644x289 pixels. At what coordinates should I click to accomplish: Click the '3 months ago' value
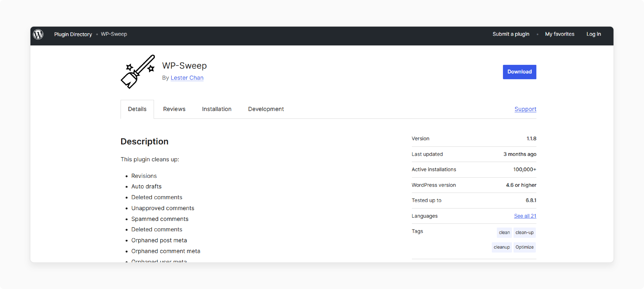[x=520, y=154]
